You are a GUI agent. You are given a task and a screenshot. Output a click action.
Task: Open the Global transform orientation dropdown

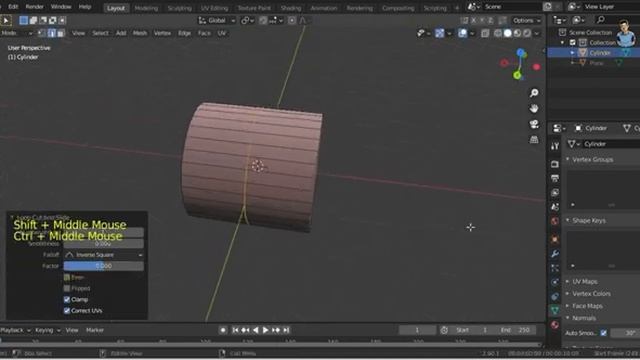(217, 20)
